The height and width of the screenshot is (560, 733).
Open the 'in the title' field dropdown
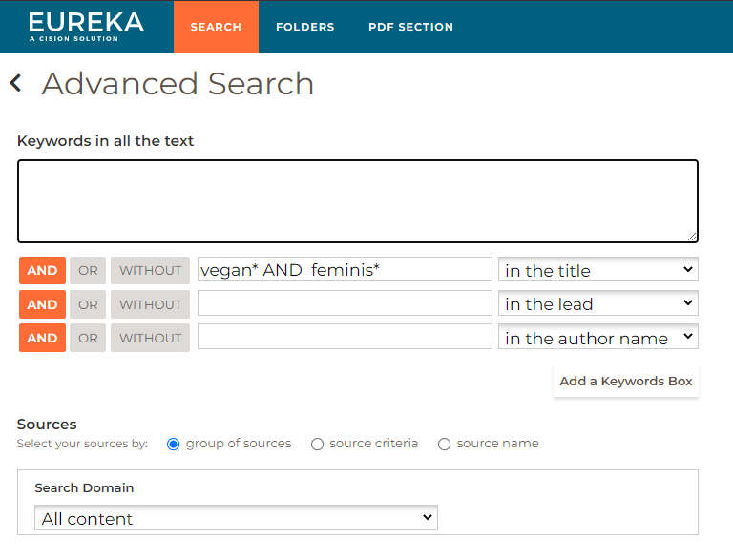point(598,270)
